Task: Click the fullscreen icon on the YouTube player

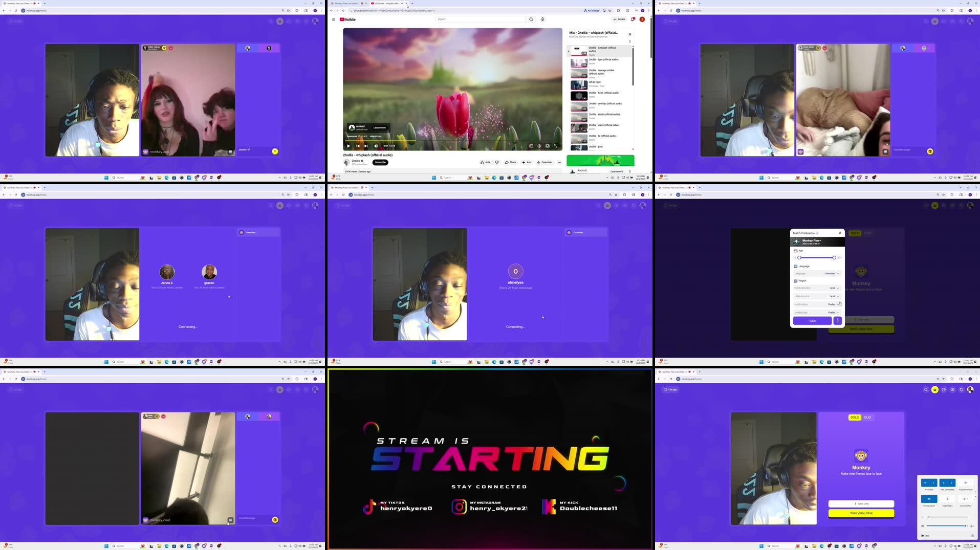Action: pyautogui.click(x=556, y=146)
